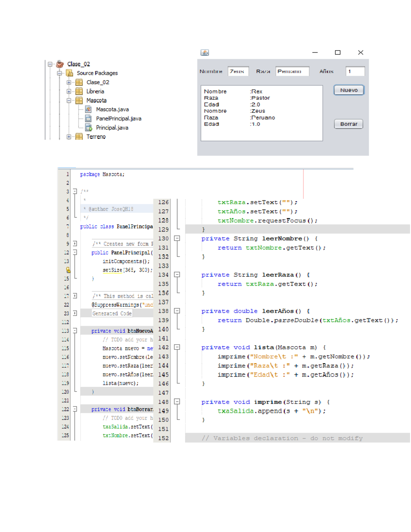The width and height of the screenshot is (411, 532).
Task: Click the Nombre text field containing Zeus
Action: point(238,71)
